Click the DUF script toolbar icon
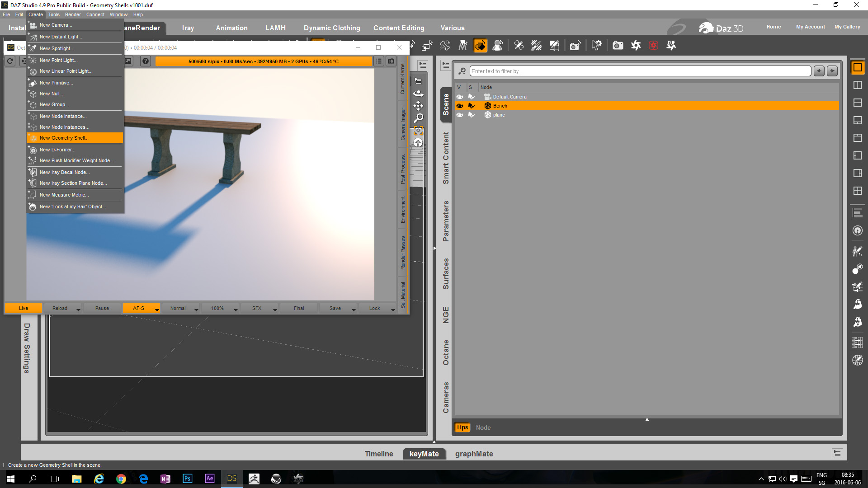This screenshot has width=868, height=488. pos(671,46)
